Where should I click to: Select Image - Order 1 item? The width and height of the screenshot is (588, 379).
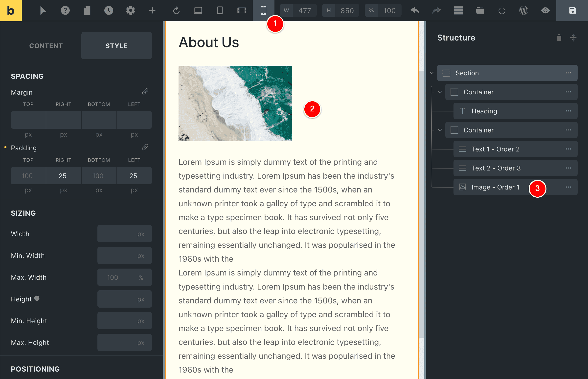pos(515,187)
